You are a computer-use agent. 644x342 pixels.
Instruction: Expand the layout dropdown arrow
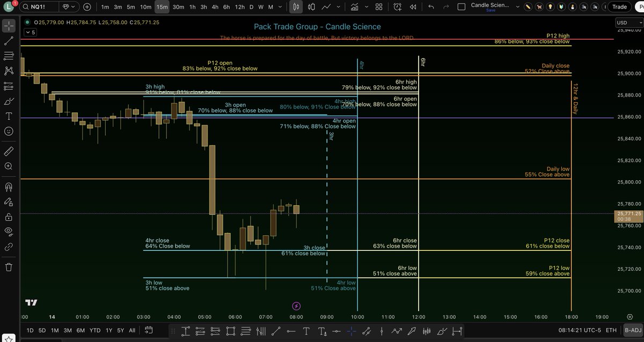coord(517,7)
